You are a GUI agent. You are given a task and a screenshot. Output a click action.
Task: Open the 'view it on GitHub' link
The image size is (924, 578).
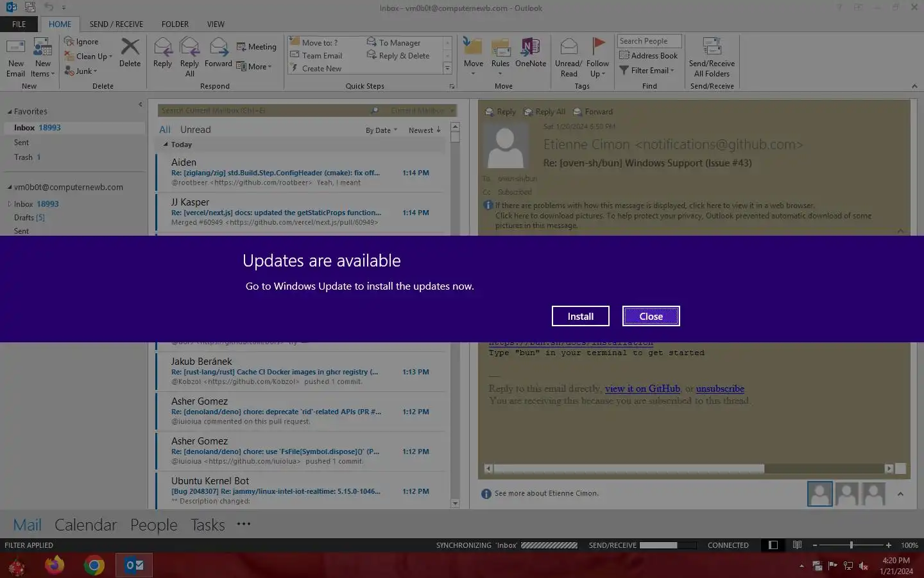(642, 389)
